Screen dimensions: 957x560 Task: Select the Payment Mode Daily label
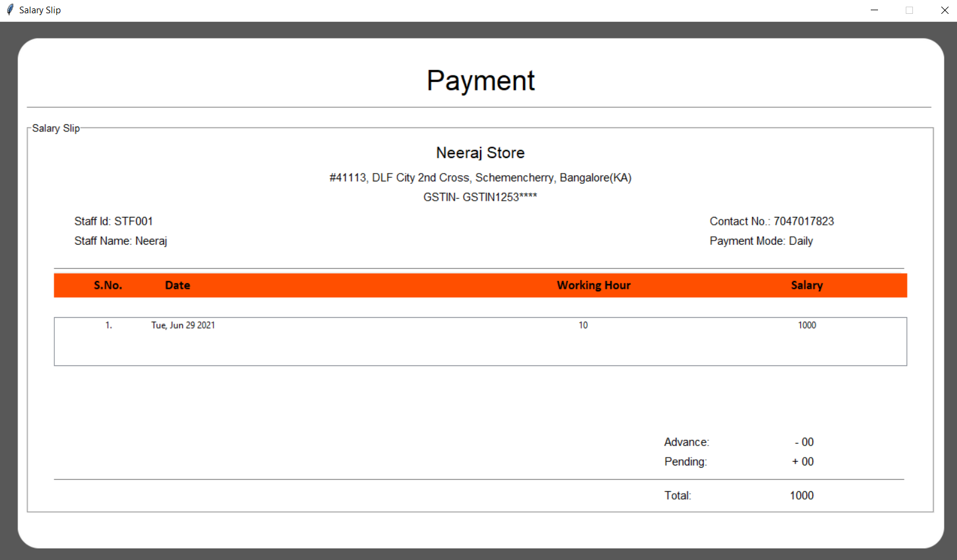pyautogui.click(x=761, y=241)
